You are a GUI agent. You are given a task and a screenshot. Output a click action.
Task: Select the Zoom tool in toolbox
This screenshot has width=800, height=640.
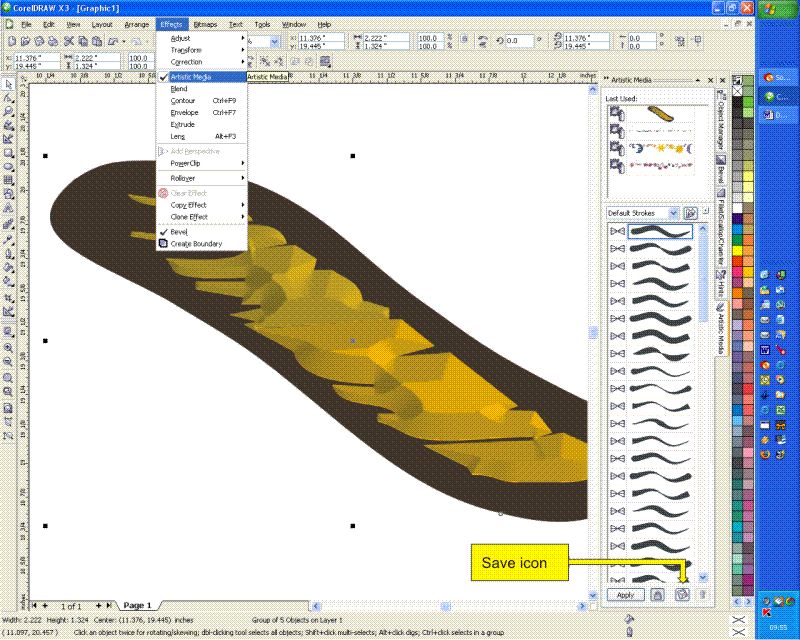[8, 112]
